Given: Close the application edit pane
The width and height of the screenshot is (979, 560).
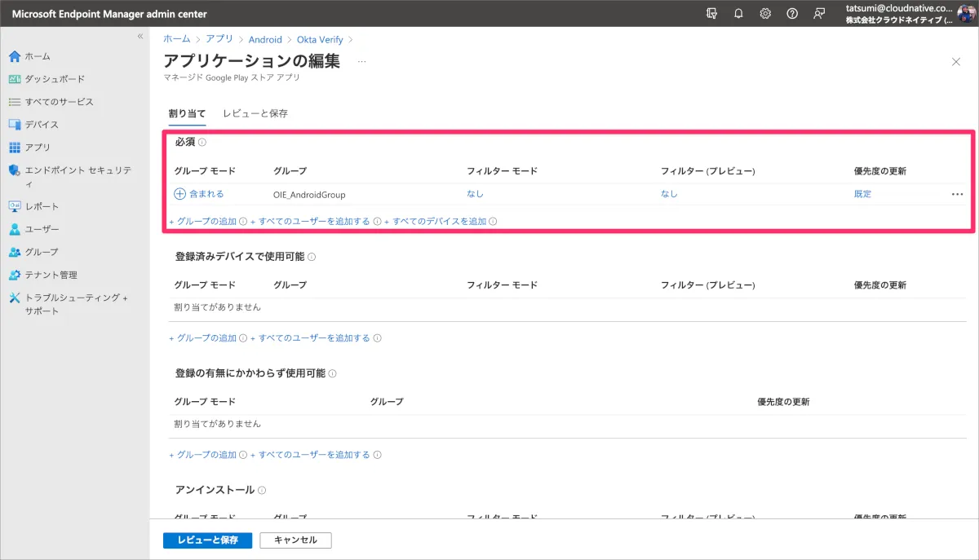Looking at the screenshot, I should tap(956, 62).
